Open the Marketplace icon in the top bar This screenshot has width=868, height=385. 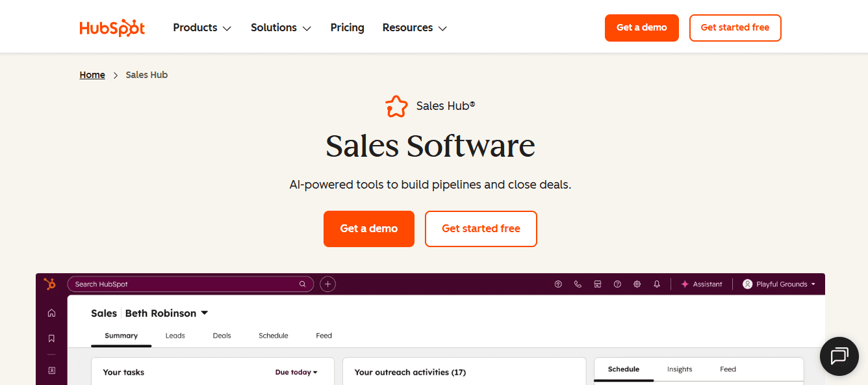pos(598,284)
